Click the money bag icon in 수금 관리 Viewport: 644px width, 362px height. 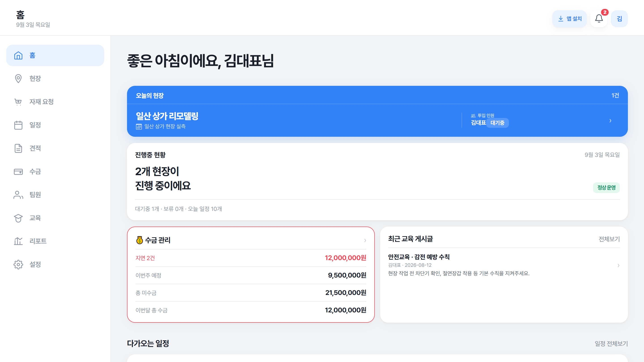click(140, 240)
